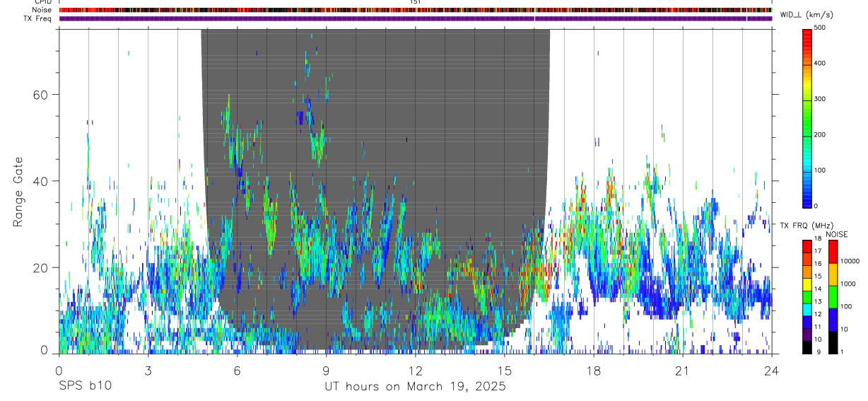Click the 'Noise' strip label

pyautogui.click(x=43, y=10)
